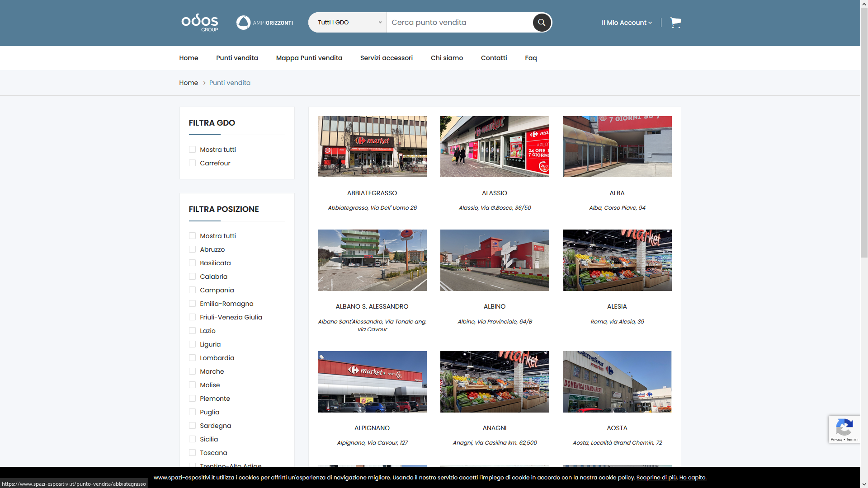868x488 pixels.
Task: Check the Sicilia region filter
Action: (192, 439)
